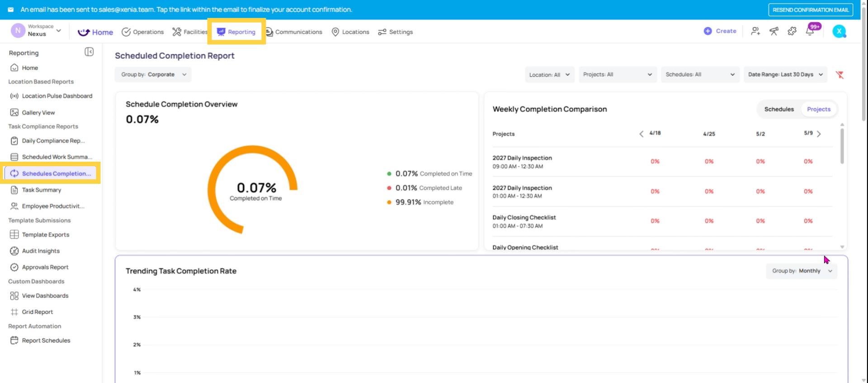Screen dimensions: 868x383
Task: Open the Nexus workspace switcher dropdown
Action: coord(36,31)
